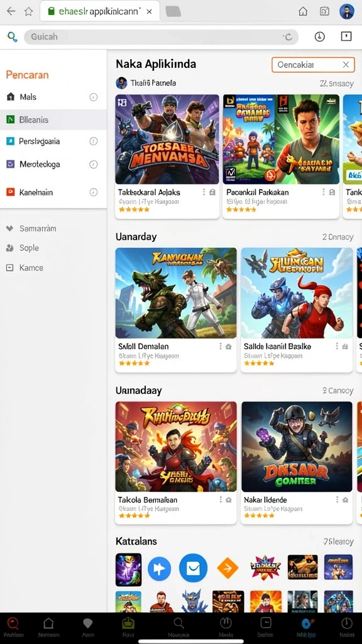The width and height of the screenshot is (362, 644).
Task: Open options menu for Skfoll Demalan
Action: (x=221, y=347)
